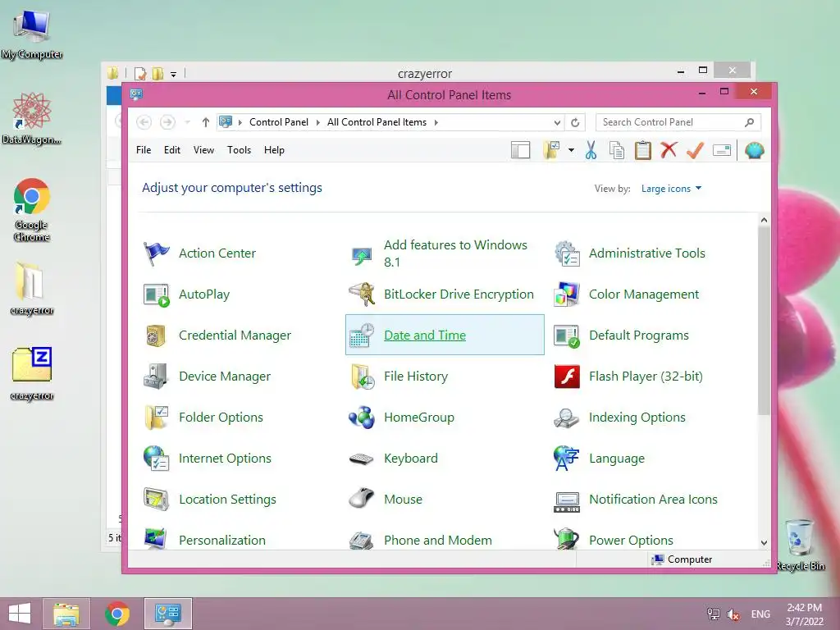Open Add features to Windows 8.1
The height and width of the screenshot is (630, 840).
tap(455, 253)
